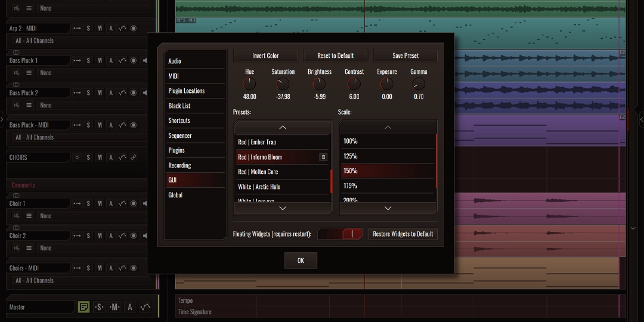Arm recording on Choir 1 track

pyautogui.click(x=134, y=203)
